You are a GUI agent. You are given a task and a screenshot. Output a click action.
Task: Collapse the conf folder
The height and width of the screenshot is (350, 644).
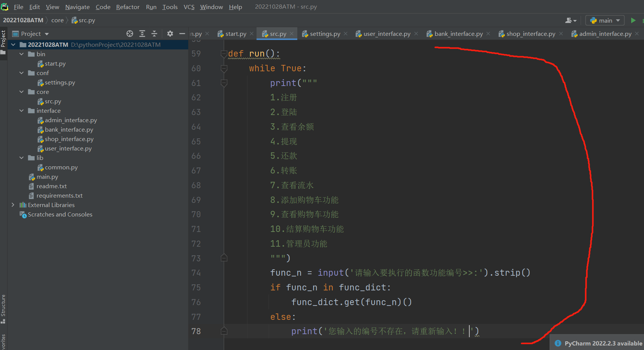pyautogui.click(x=22, y=73)
